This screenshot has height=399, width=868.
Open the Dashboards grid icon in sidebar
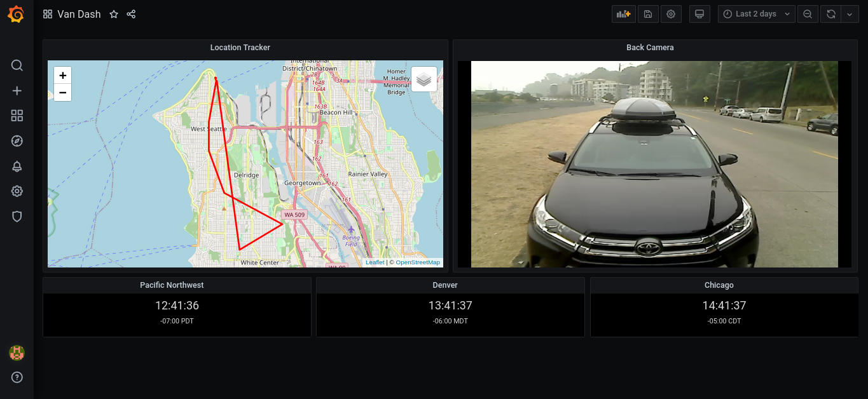point(17,116)
